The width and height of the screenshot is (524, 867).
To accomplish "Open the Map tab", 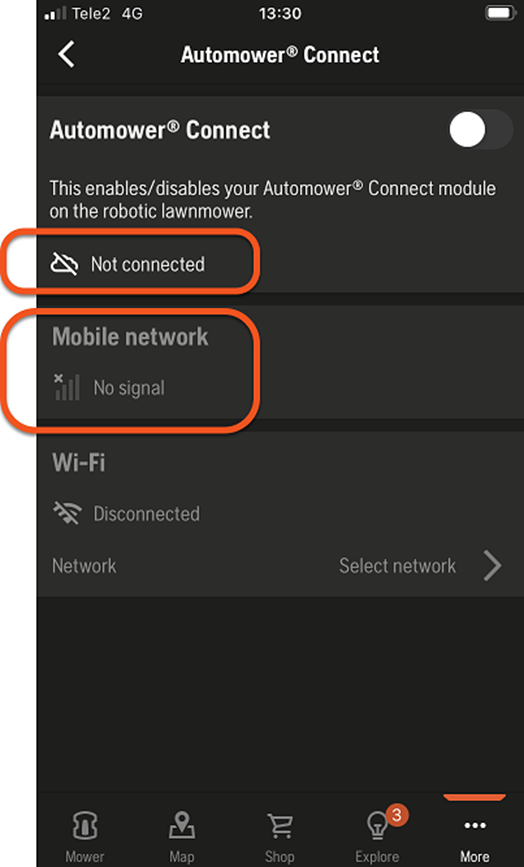I will click(181, 838).
